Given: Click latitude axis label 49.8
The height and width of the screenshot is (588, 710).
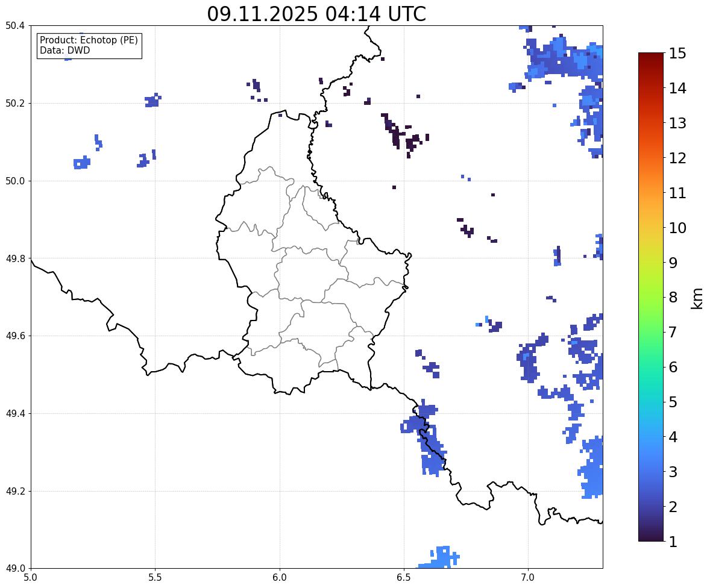Looking at the screenshot, I should (15, 258).
